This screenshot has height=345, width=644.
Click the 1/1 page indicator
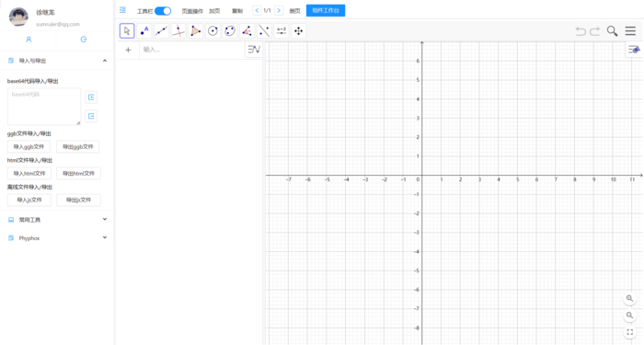click(268, 11)
